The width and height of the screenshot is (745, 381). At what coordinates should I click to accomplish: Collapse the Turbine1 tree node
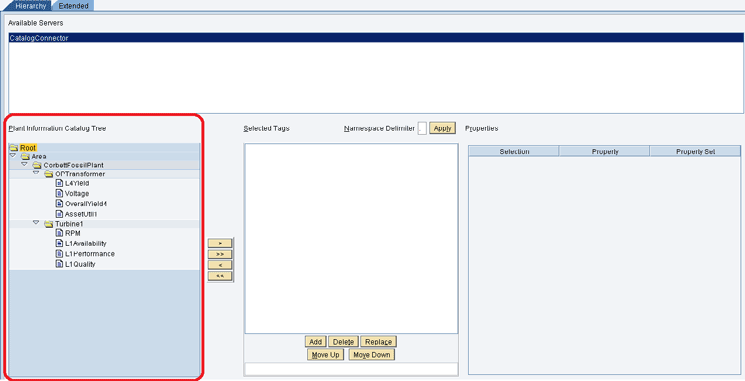(36, 222)
